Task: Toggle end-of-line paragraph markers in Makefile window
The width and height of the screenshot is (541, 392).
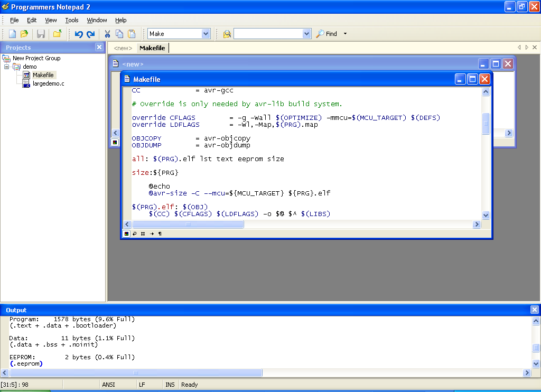Action: pos(160,234)
